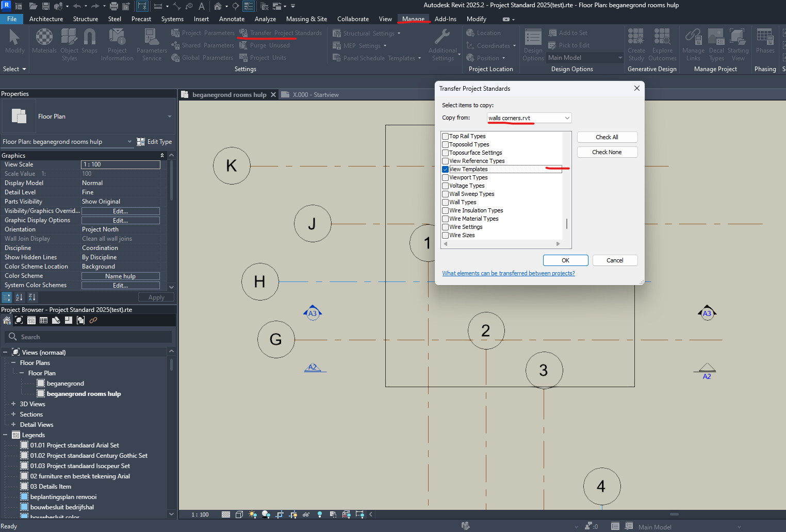This screenshot has width=786, height=532.
Task: Open Project Units
Action: [263, 58]
